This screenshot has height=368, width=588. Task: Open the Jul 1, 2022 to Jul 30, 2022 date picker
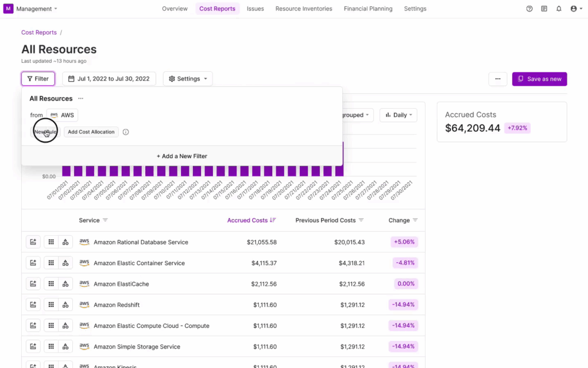click(109, 79)
